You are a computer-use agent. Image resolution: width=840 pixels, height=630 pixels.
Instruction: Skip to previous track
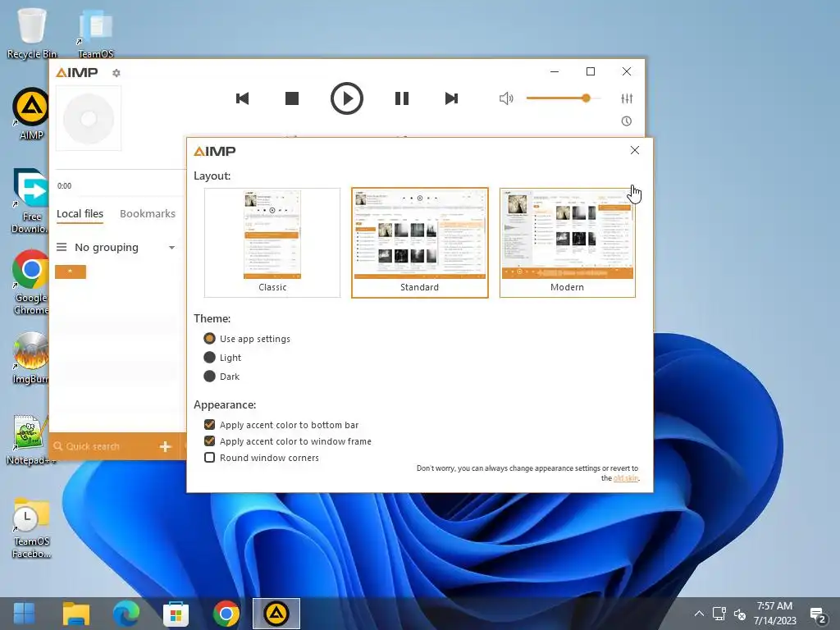(x=242, y=98)
